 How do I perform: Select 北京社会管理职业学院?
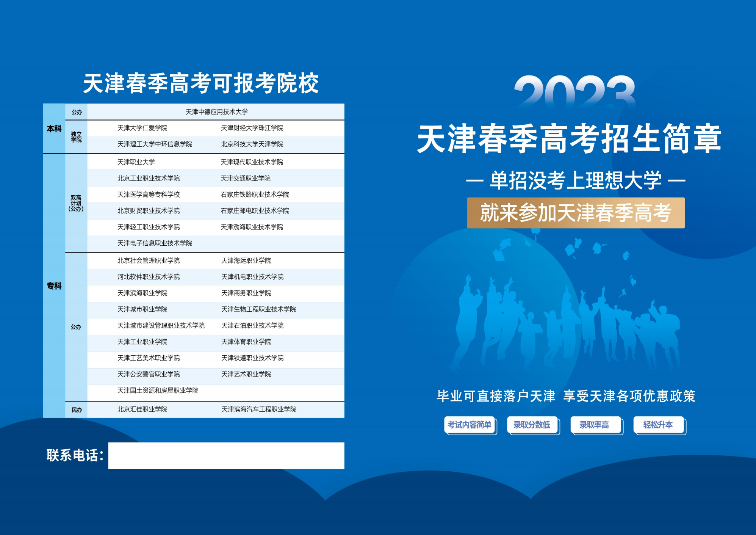point(149,260)
